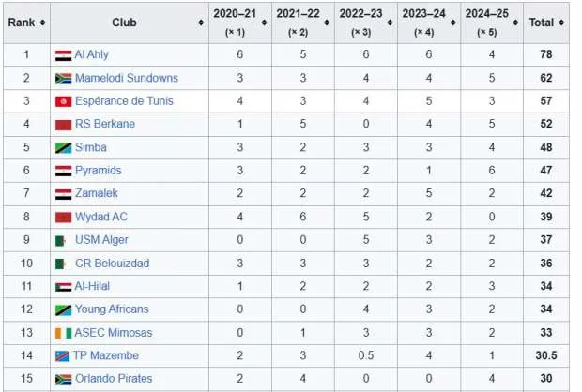Sort by 2022–23 season column arrows
Viewport: 582px width, 392px height.
tap(390, 23)
